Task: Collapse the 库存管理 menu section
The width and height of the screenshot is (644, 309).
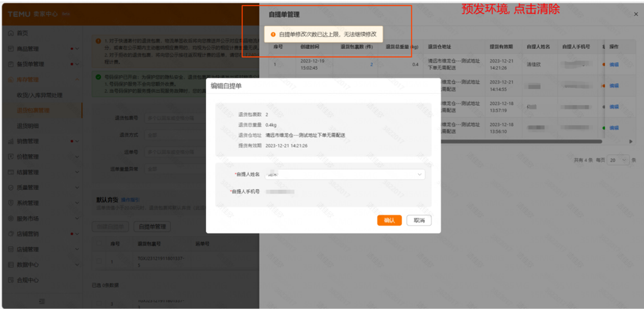Action: (77, 80)
